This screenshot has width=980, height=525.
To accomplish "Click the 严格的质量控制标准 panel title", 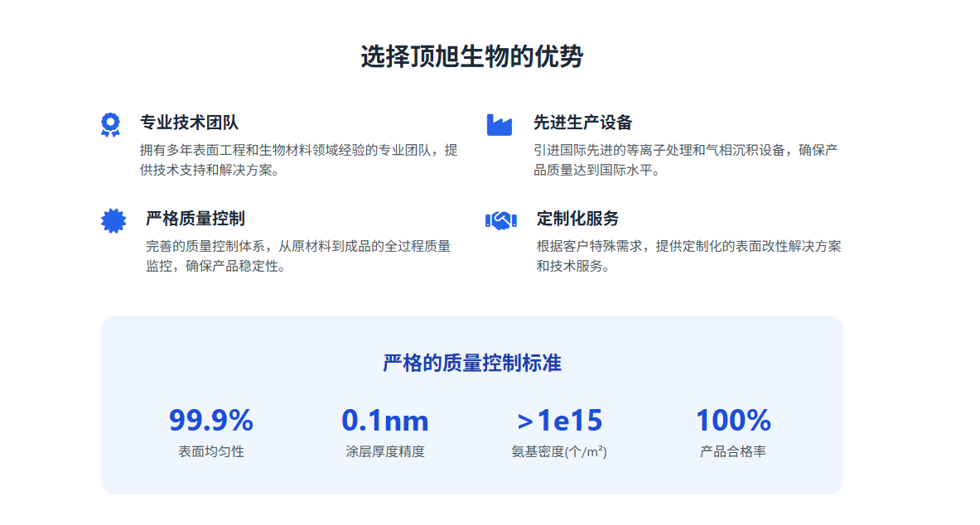I will (471, 363).
